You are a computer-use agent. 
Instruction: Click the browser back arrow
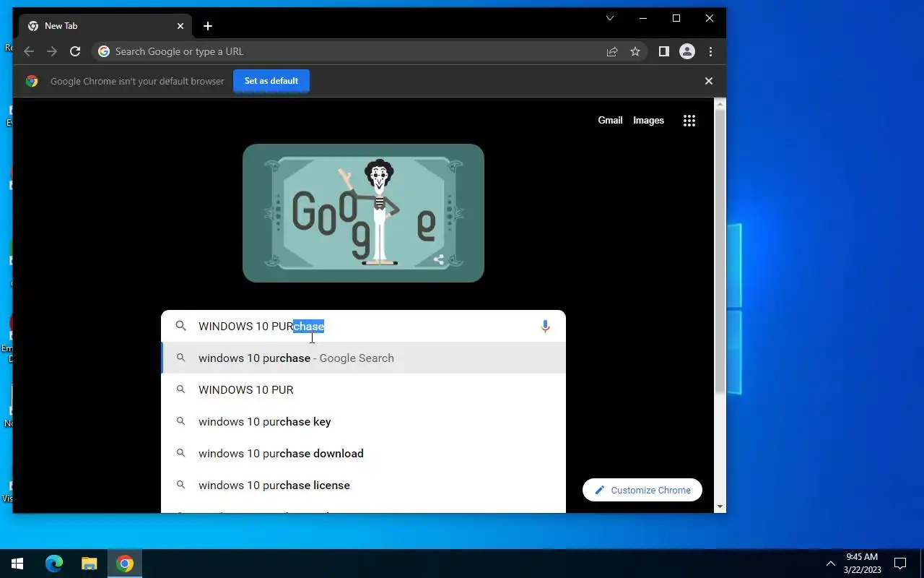click(x=29, y=51)
